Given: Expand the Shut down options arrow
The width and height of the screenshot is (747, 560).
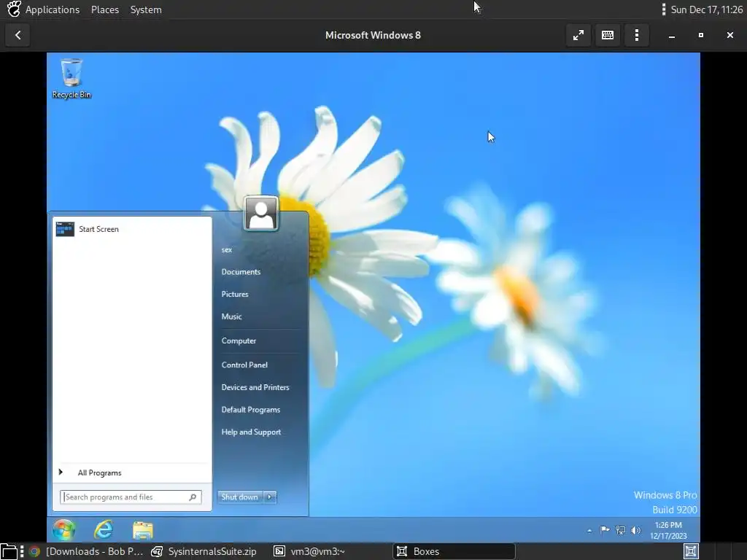Looking at the screenshot, I should 270,497.
